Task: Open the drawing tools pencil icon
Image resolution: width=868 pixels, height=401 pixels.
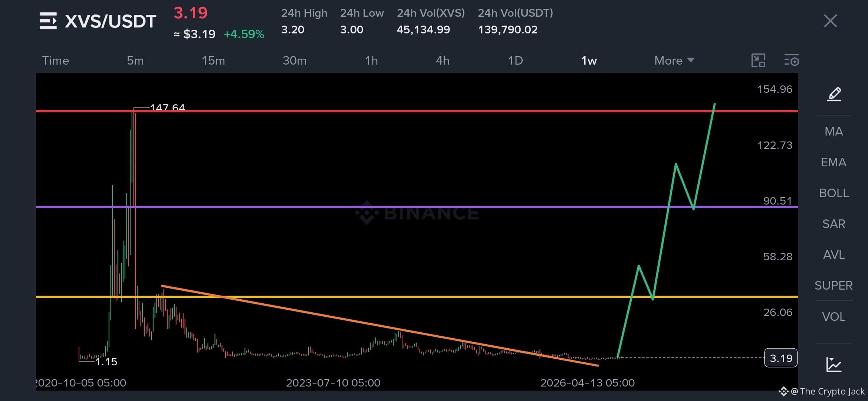Action: coord(834,94)
